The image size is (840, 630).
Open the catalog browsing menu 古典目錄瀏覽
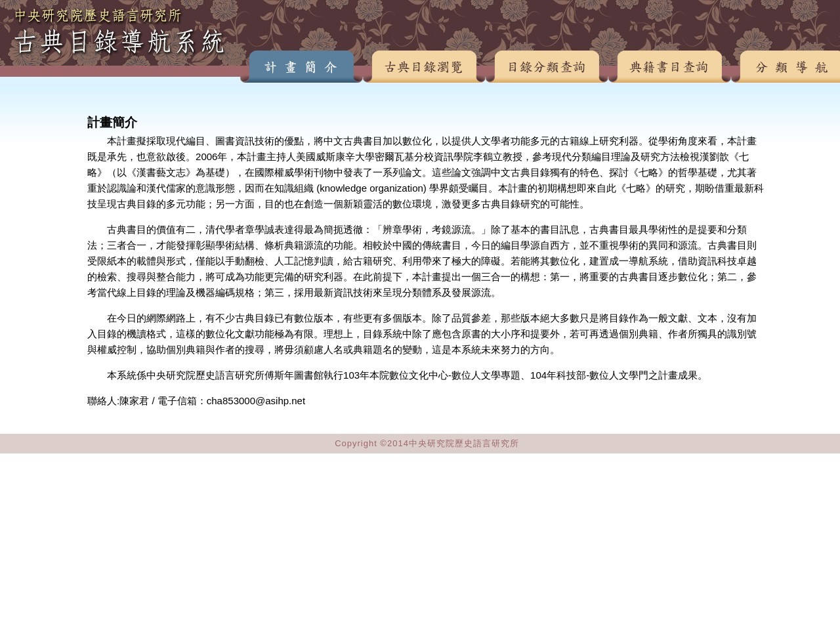tap(424, 67)
